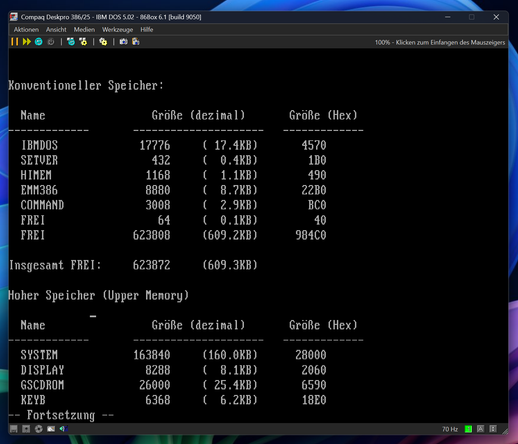Send Ctrl+Alt+Esc via the toolbar icon
This screenshot has height=444, width=518.
[x=83, y=42]
